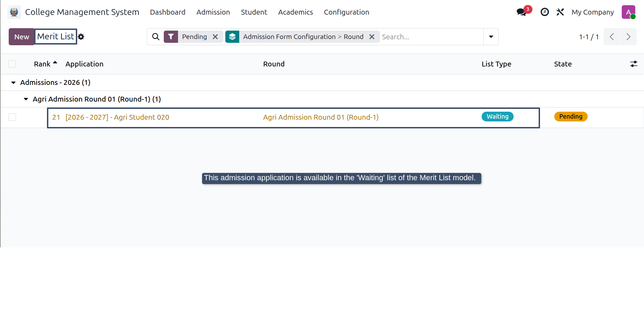Open the Dashboard menu
Image resolution: width=644 pixels, height=334 pixels.
(x=168, y=12)
